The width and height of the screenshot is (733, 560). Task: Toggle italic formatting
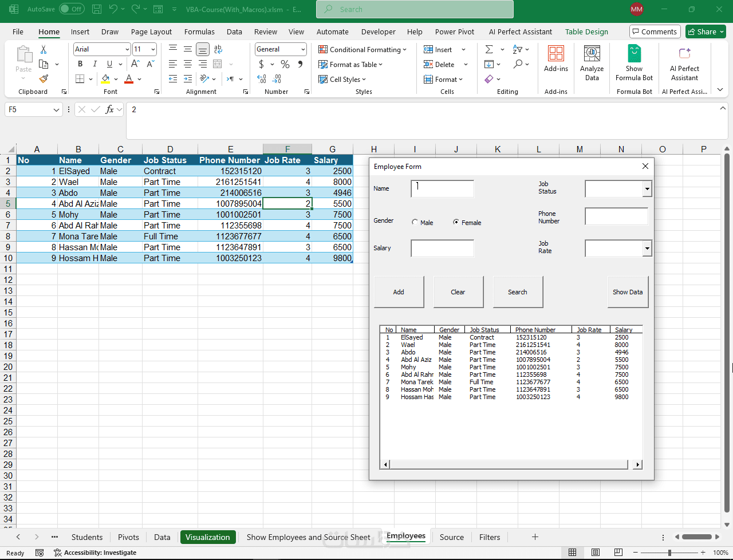point(95,64)
